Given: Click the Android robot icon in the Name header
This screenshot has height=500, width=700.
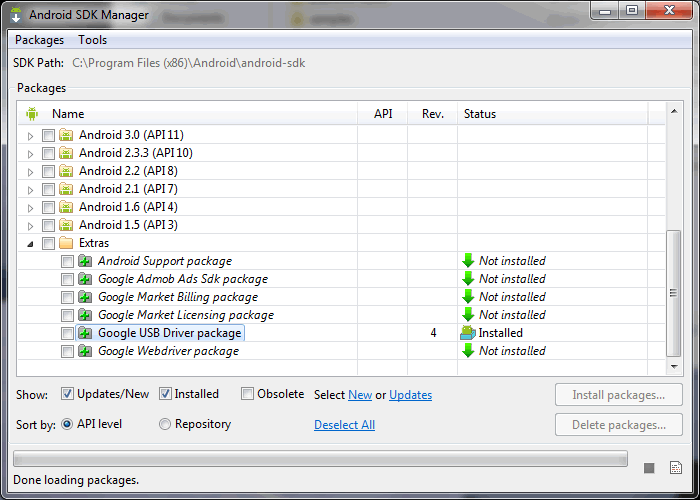Looking at the screenshot, I should [x=32, y=114].
